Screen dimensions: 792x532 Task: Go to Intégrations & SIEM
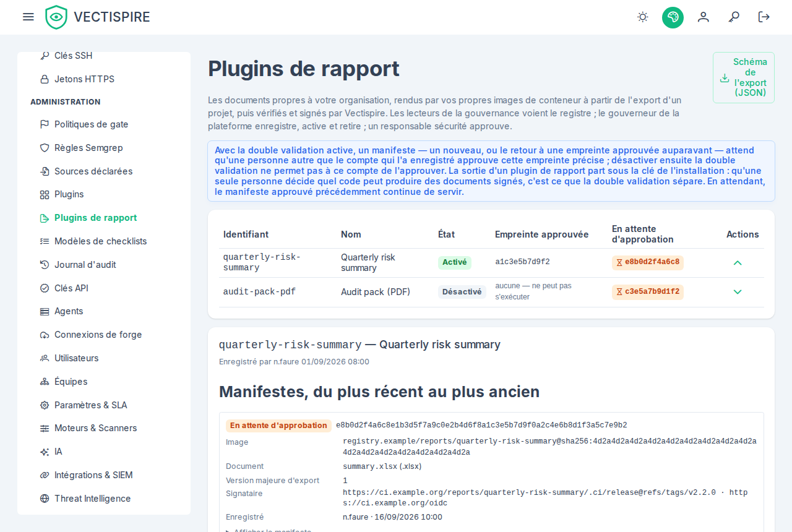tap(93, 475)
